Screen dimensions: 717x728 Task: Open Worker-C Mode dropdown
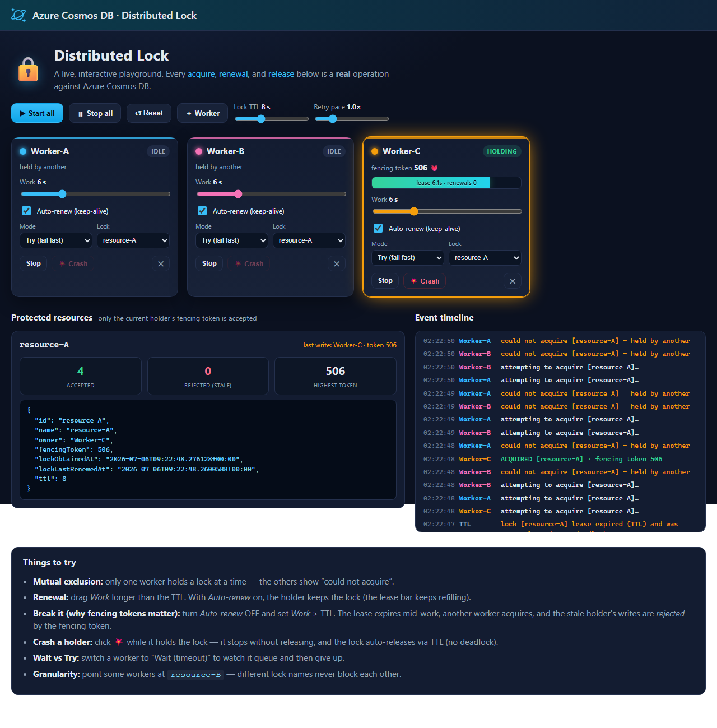pos(407,258)
